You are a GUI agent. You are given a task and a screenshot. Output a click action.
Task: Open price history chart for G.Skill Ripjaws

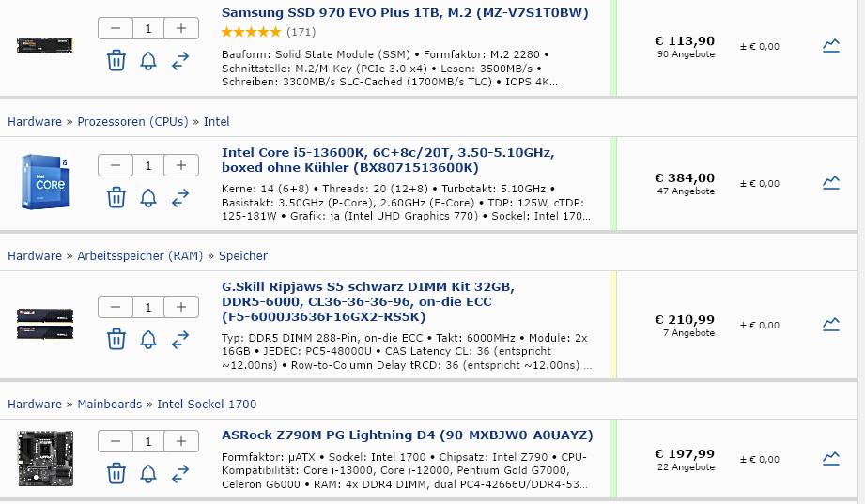pos(831,324)
